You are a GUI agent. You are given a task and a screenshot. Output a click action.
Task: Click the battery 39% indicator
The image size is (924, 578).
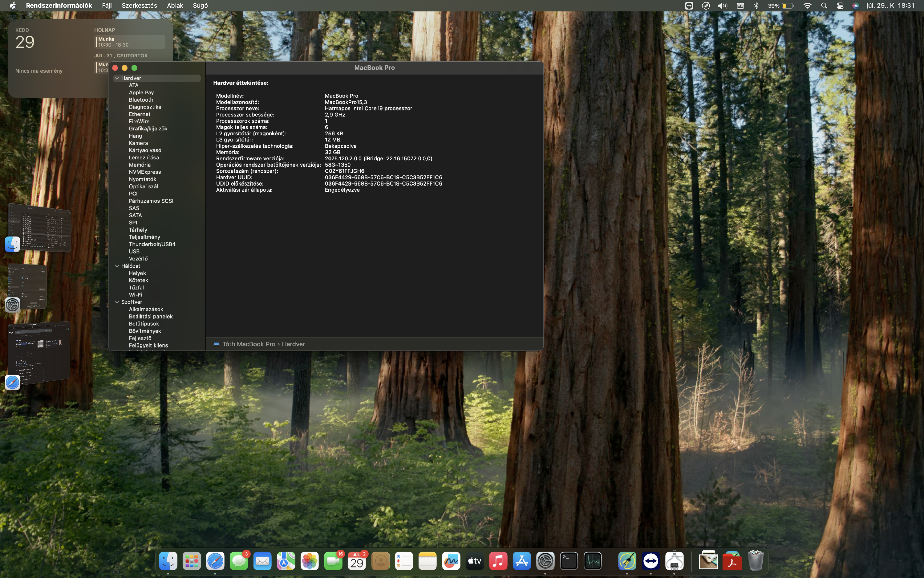pyautogui.click(x=781, y=6)
